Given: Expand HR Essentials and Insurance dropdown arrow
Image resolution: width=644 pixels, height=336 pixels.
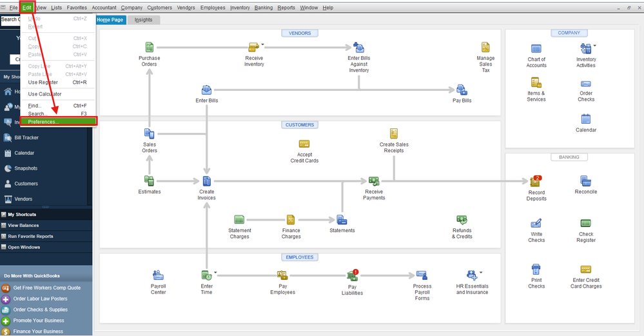Looking at the screenshot, I should 481,272.
